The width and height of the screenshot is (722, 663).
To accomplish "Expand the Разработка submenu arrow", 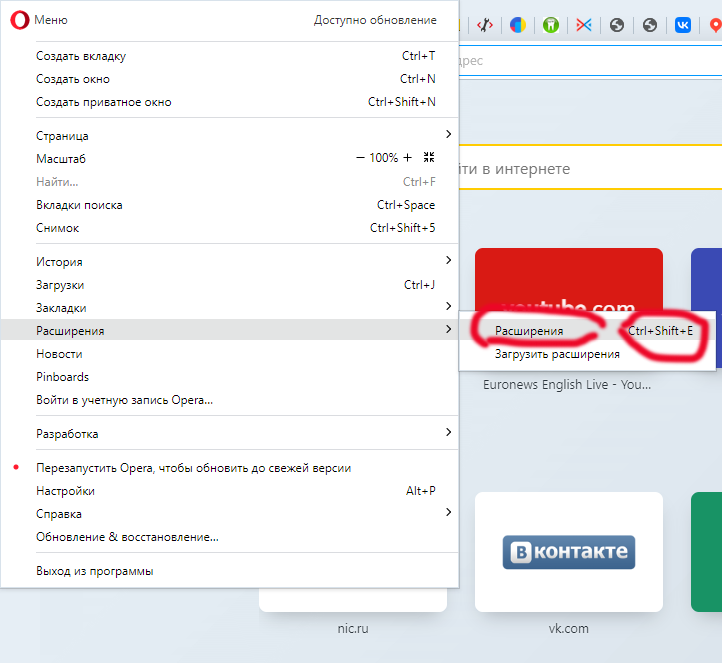I will tap(448, 432).
